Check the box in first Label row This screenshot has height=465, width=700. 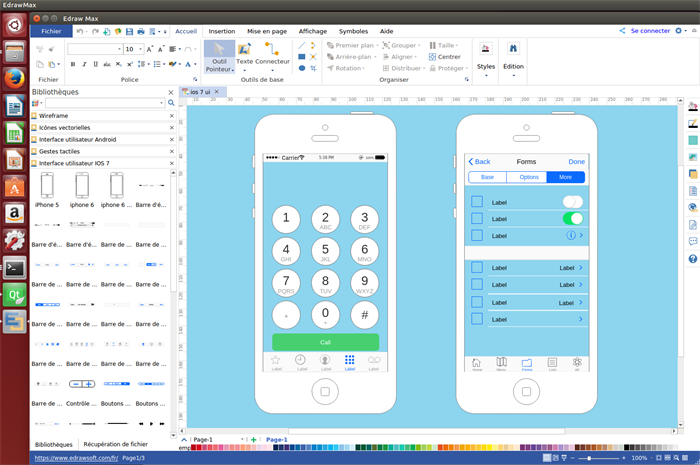click(x=477, y=202)
